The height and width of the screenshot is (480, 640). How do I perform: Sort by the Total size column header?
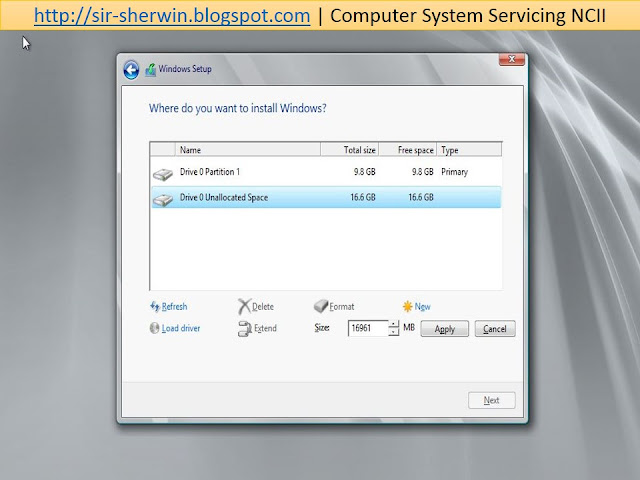tap(350, 150)
